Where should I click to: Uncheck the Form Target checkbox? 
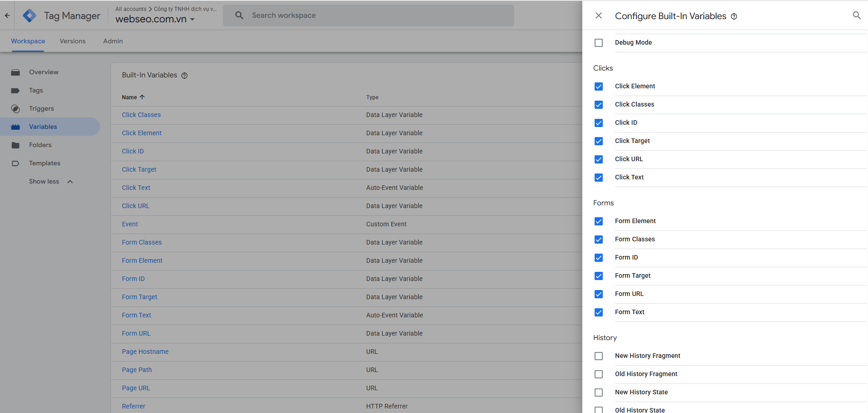(x=599, y=276)
